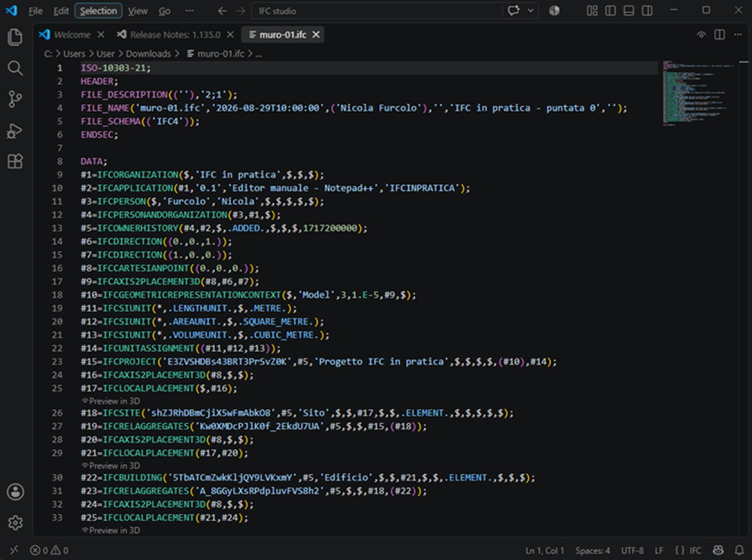Click Preview in 3D below line 33
The image size is (752, 560).
pyautogui.click(x=111, y=530)
